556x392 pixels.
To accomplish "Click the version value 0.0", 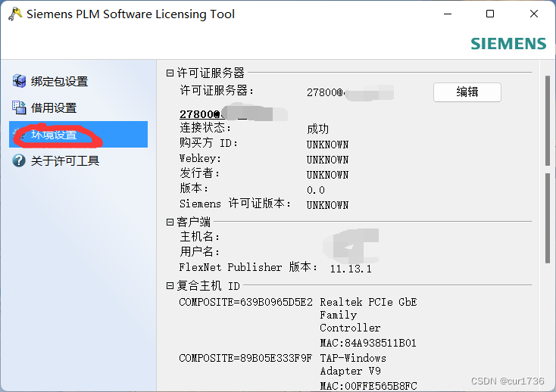I will (x=316, y=190).
